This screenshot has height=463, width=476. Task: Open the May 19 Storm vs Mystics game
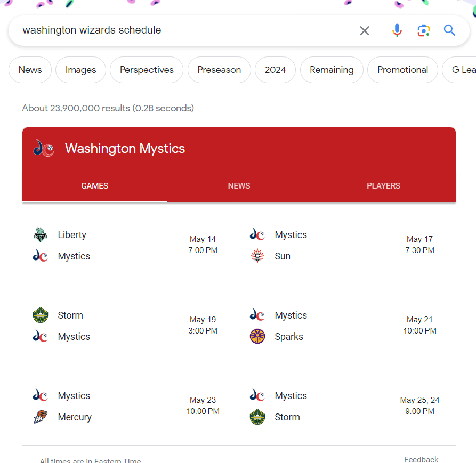130,325
